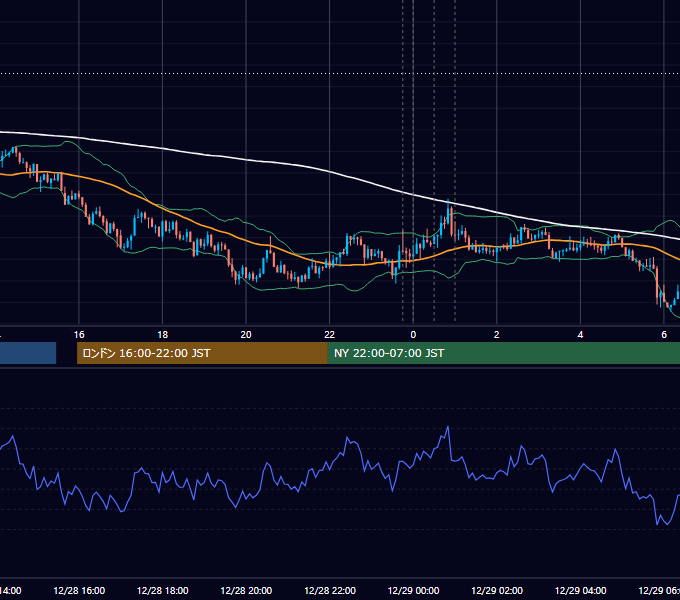Click the hour label 4 under price chart
Image resolution: width=680 pixels, height=600 pixels.
(580, 335)
